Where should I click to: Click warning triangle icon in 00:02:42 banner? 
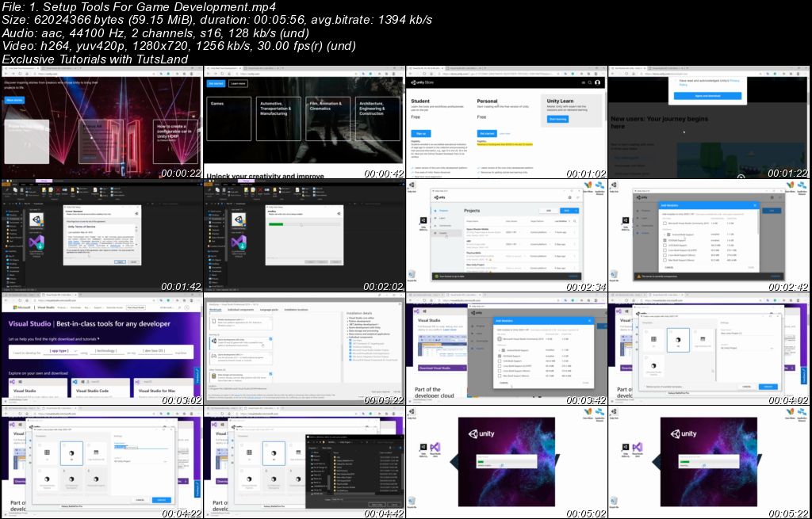click(638, 277)
